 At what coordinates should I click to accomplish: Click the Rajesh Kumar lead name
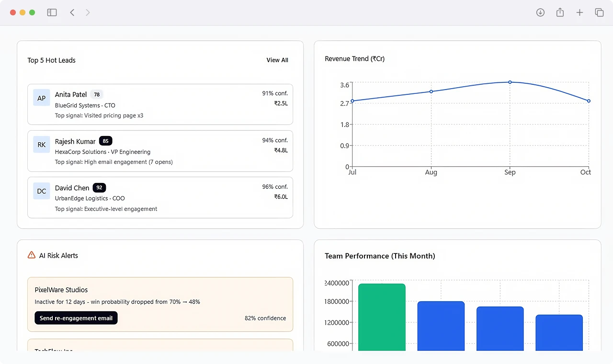click(75, 141)
